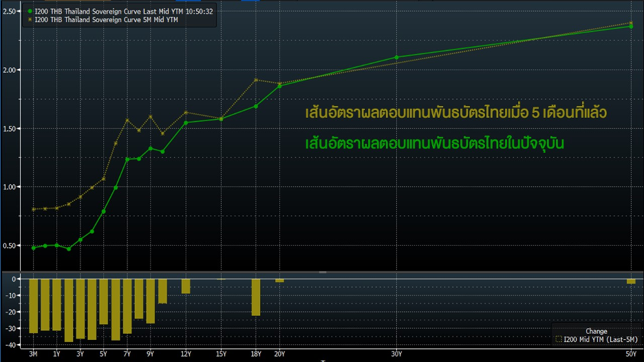Click the Change legend title
644x362 pixels.
[x=596, y=331]
